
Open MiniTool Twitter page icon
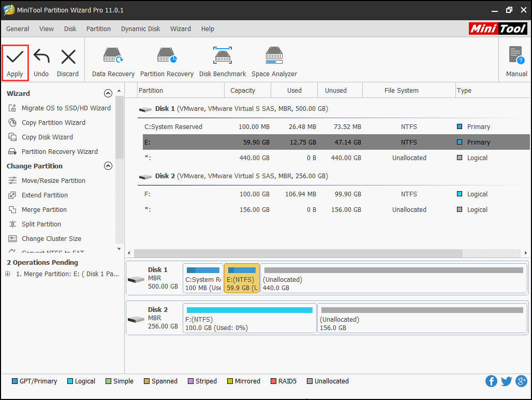pos(506,381)
